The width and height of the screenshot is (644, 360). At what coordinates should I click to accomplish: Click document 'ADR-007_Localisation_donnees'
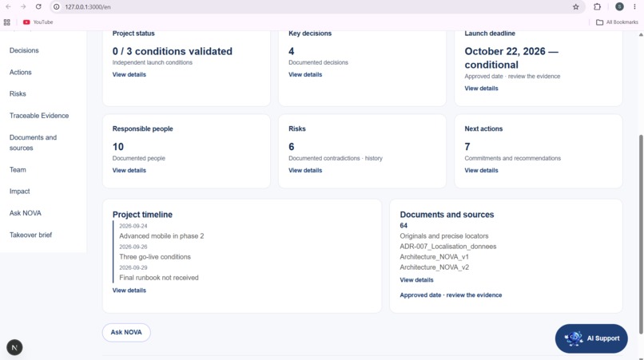point(447,247)
